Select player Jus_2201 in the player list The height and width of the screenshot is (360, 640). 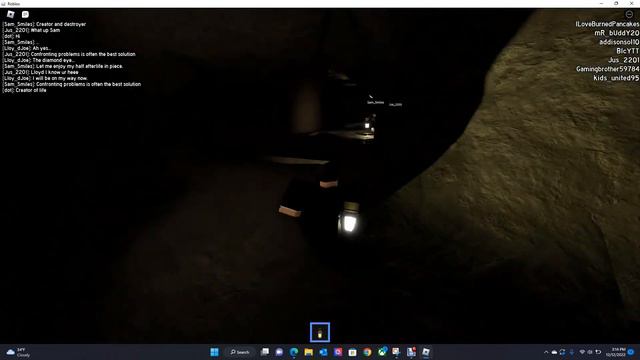tap(623, 60)
